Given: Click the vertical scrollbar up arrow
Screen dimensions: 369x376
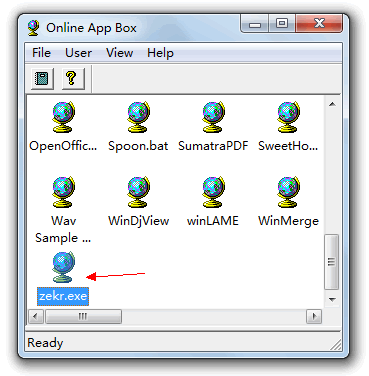Looking at the screenshot, I should (x=332, y=104).
